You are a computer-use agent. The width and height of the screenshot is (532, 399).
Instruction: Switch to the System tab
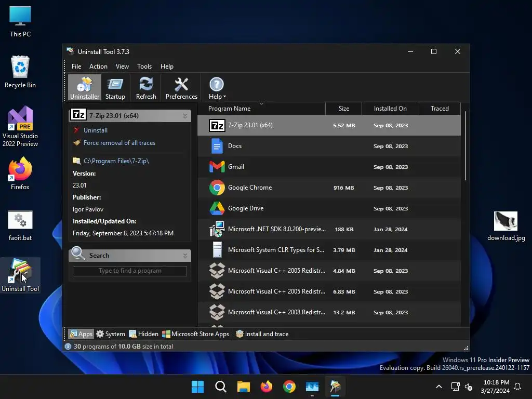tap(111, 334)
